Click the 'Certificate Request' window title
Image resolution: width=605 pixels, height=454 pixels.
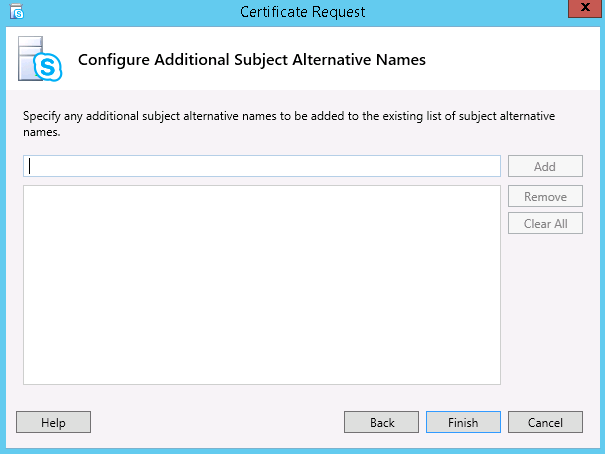coord(302,12)
